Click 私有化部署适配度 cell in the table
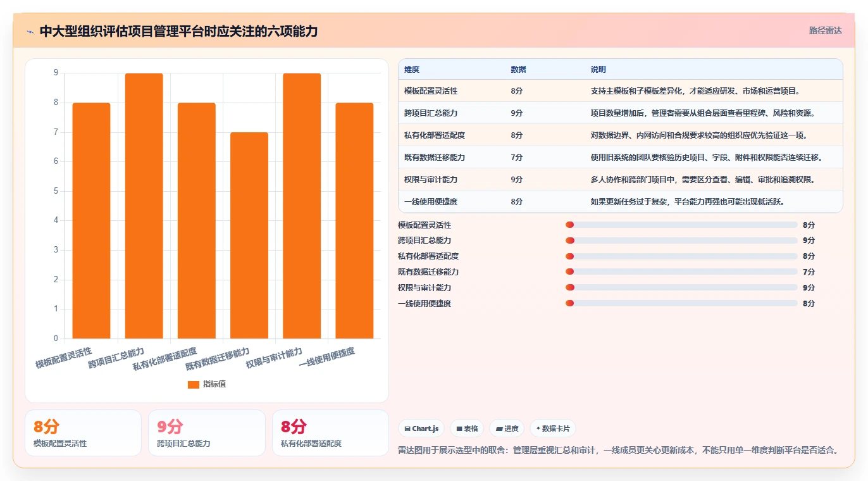 (x=435, y=135)
